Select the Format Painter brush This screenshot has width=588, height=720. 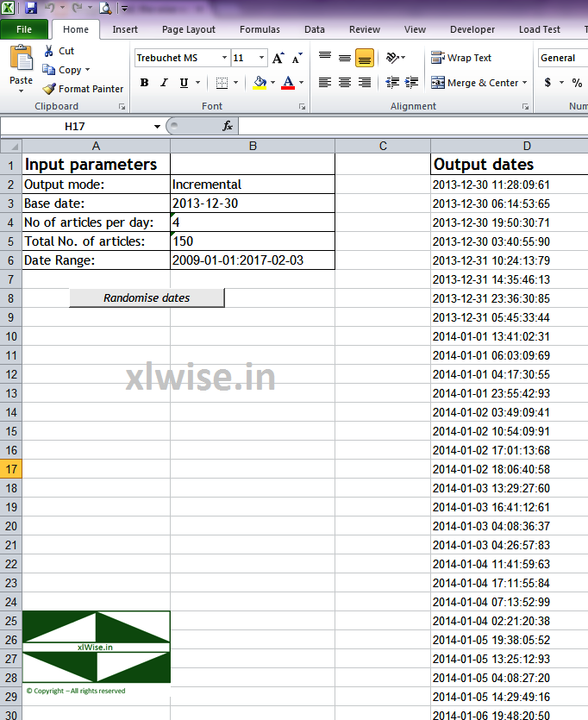pyautogui.click(x=48, y=89)
